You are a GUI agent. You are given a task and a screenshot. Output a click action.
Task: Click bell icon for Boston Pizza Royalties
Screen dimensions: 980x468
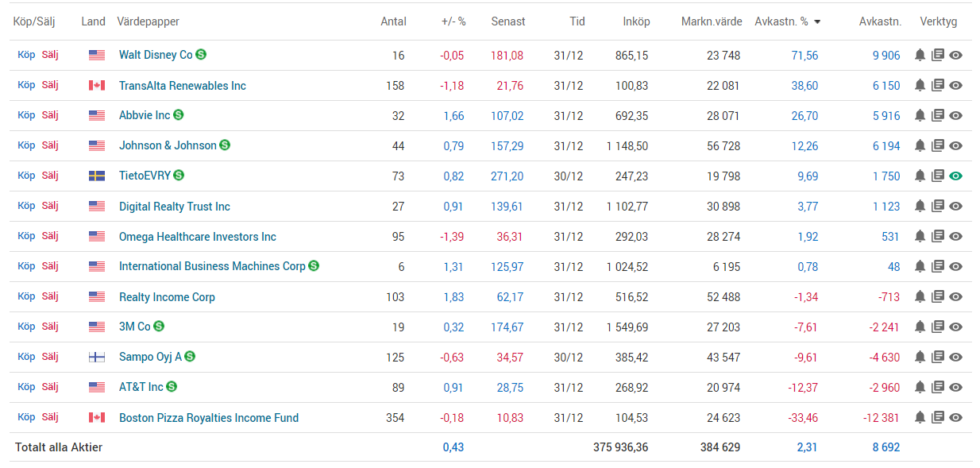920,417
